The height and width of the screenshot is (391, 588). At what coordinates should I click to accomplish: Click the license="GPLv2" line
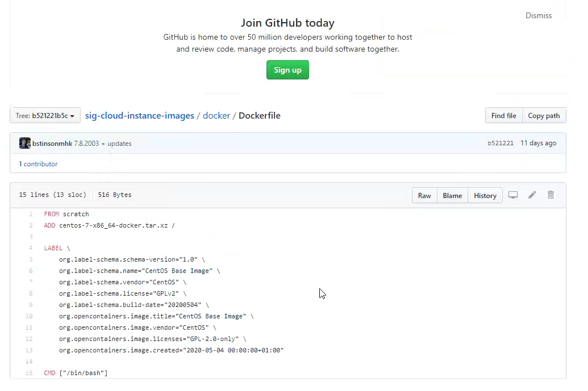click(123, 293)
